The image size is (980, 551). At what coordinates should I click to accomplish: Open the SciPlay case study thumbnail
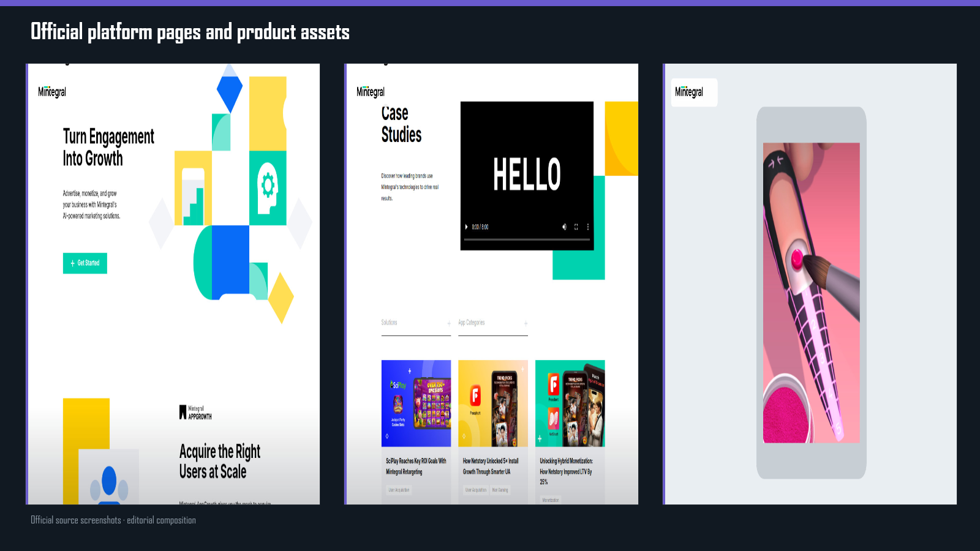[416, 403]
